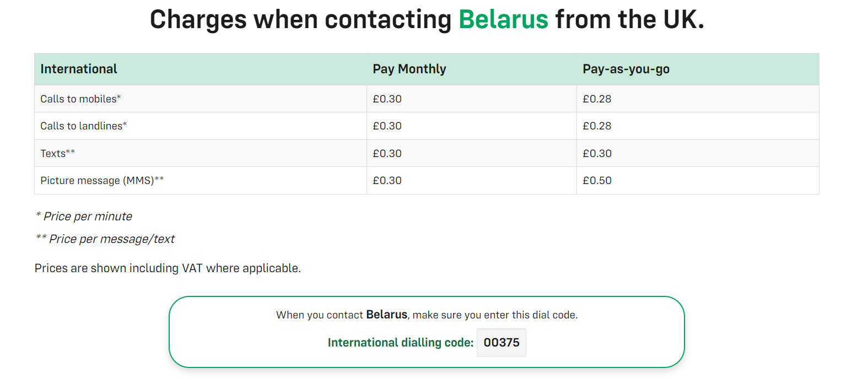Screen dimensions: 868x384
Task: Click the Pay Monthly price for Texts
Action: 387,153
